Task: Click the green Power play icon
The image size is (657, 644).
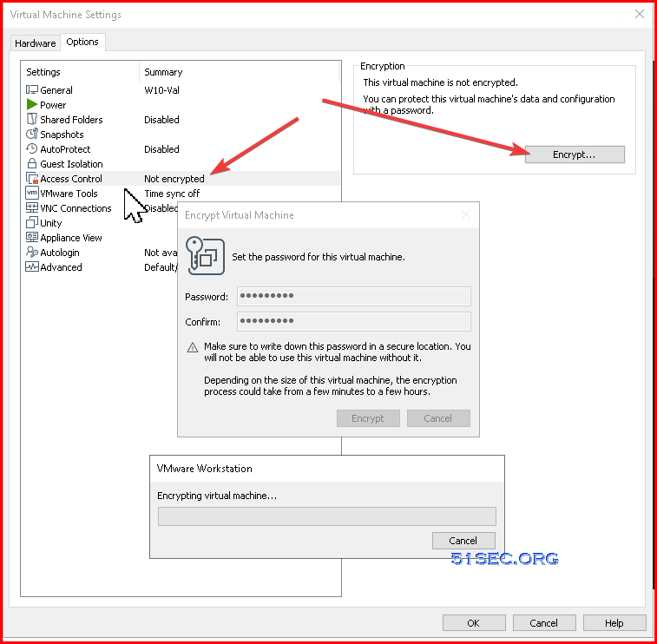Action: click(32, 104)
